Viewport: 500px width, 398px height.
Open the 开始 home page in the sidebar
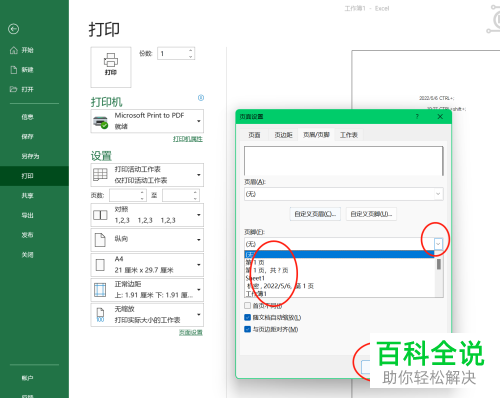pos(22,50)
